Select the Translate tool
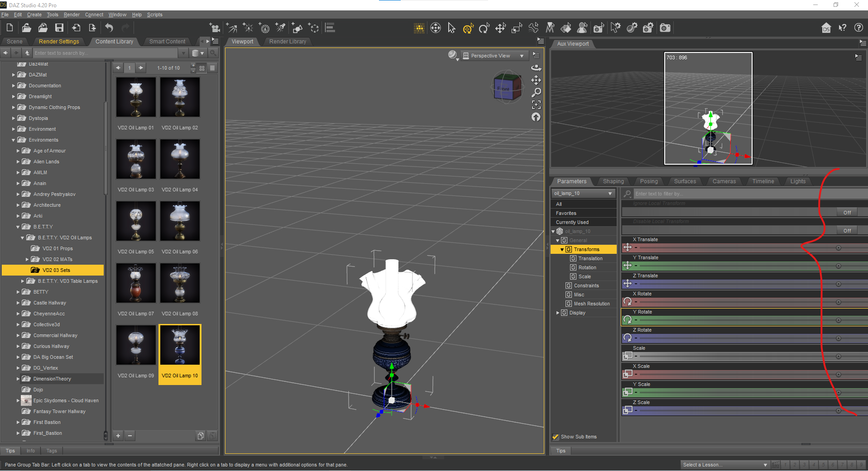Image resolution: width=868 pixels, height=471 pixels. tap(500, 28)
